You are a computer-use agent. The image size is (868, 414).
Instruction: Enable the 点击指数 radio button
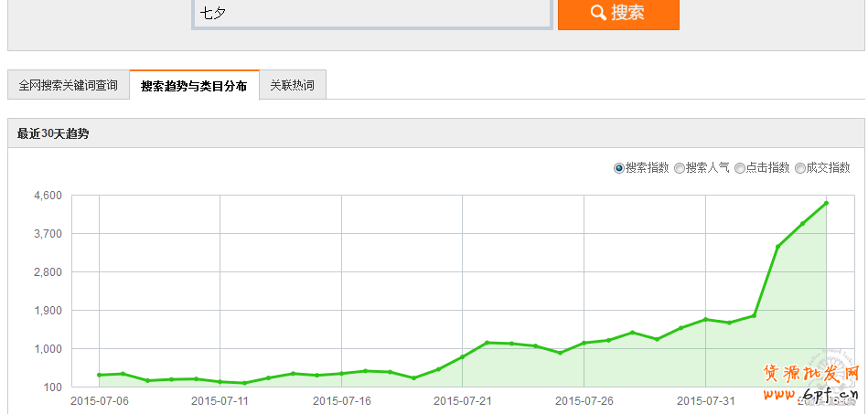point(740,168)
